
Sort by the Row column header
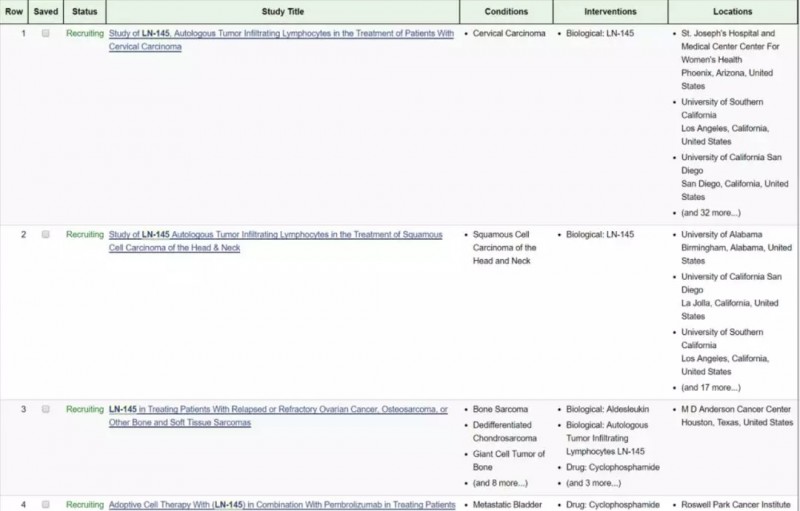14,12
